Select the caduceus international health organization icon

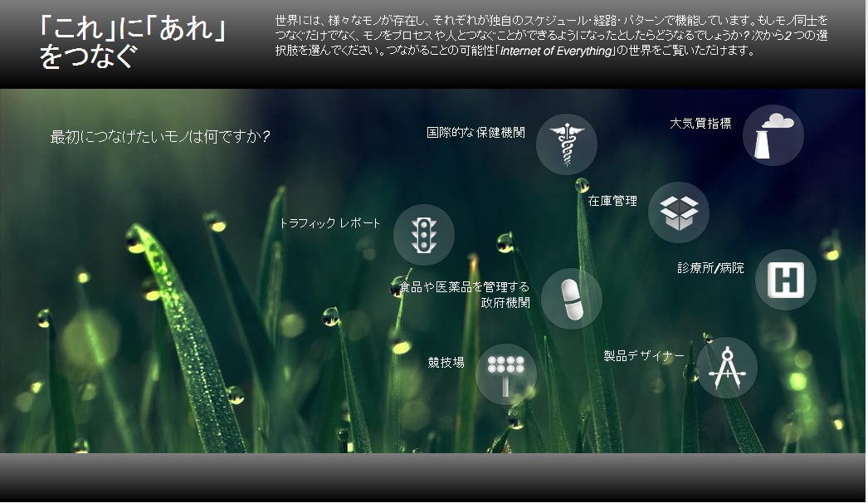click(567, 144)
